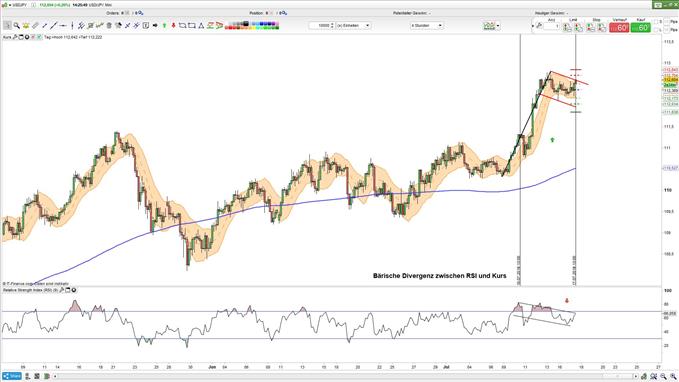The width and height of the screenshot is (679, 382).
Task: Tick the lower Pips checkbox
Action: pyautogui.click(x=656, y=29)
